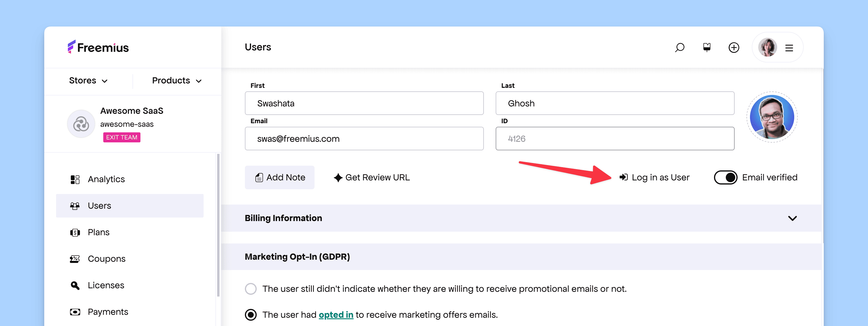Click the user profile photo
This screenshot has width=868, height=326.
[x=772, y=117]
